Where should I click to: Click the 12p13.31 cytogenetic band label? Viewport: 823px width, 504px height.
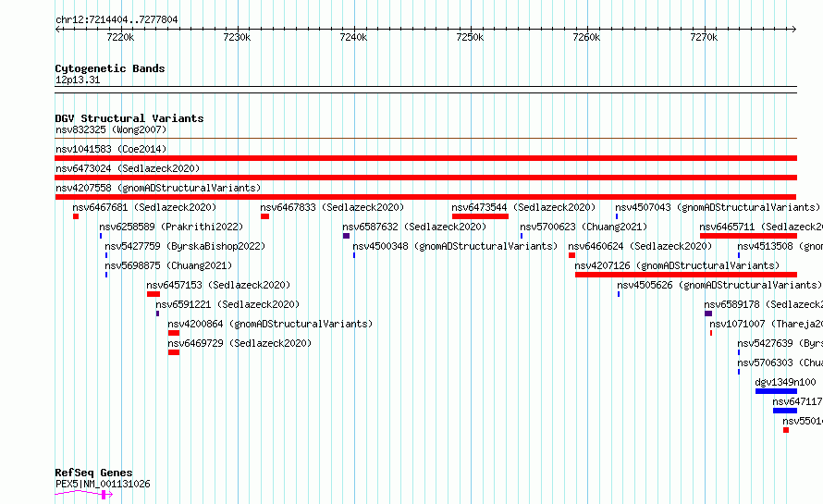click(78, 80)
